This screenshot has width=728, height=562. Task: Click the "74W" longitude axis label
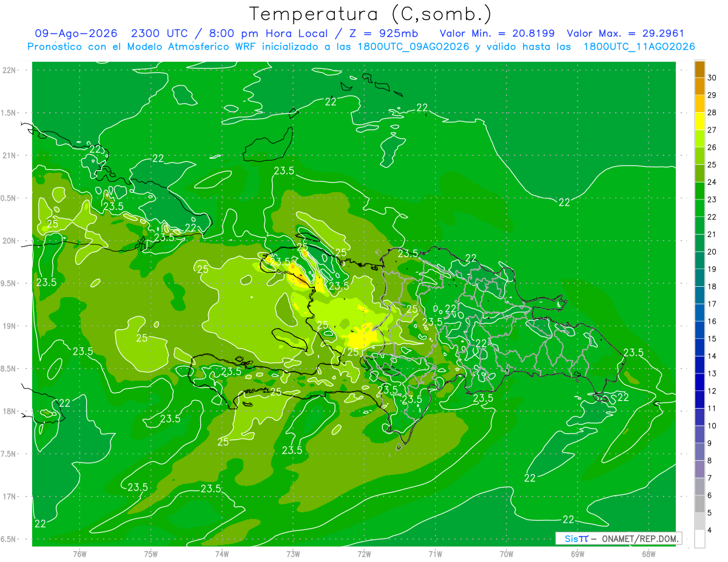222,554
